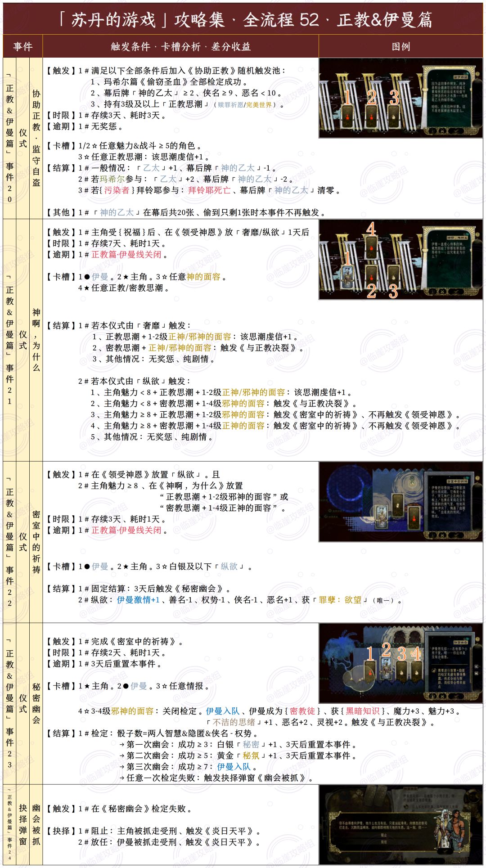Click the vertical label 协助正教·监守自盗
The image size is (486, 868).
click(36, 138)
